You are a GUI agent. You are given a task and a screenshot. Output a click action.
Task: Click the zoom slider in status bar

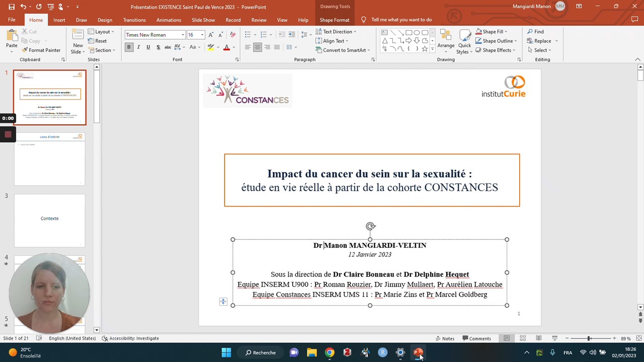point(589,338)
